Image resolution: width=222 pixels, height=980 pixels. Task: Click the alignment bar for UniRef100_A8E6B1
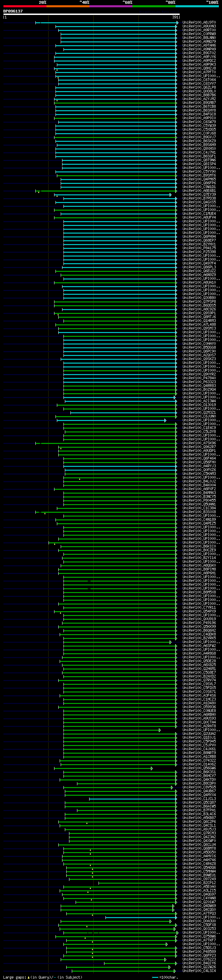point(106,191)
